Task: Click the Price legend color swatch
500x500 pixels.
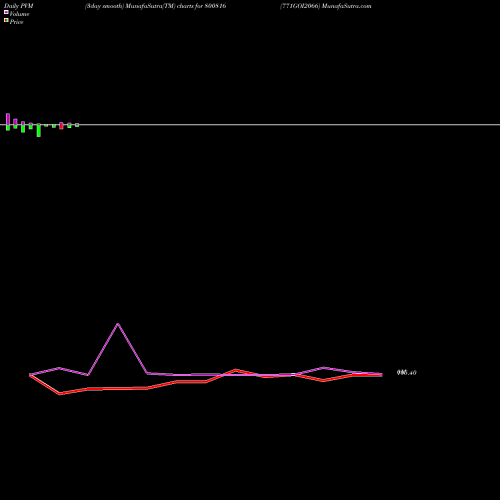Action: (6, 20)
